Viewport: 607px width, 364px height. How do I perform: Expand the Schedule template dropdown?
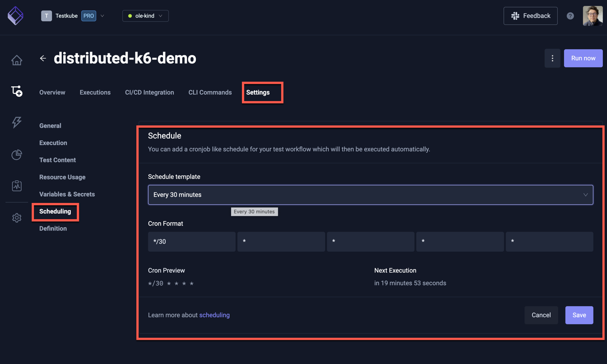point(370,195)
